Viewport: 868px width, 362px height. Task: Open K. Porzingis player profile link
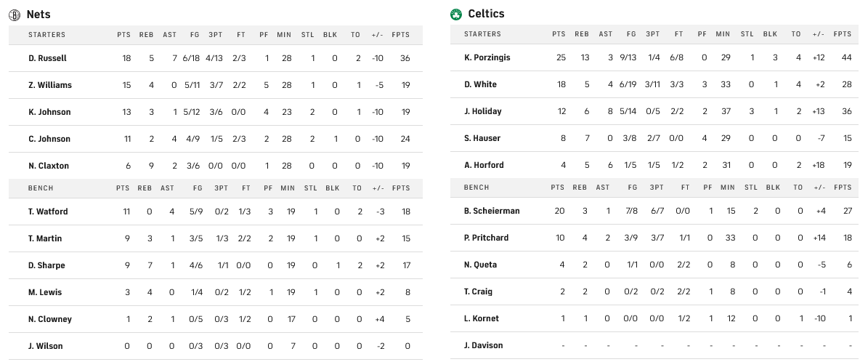coord(487,57)
